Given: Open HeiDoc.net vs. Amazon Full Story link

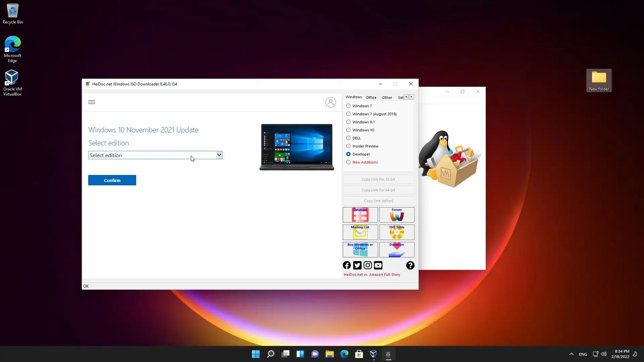Looking at the screenshot, I should click(372, 275).
